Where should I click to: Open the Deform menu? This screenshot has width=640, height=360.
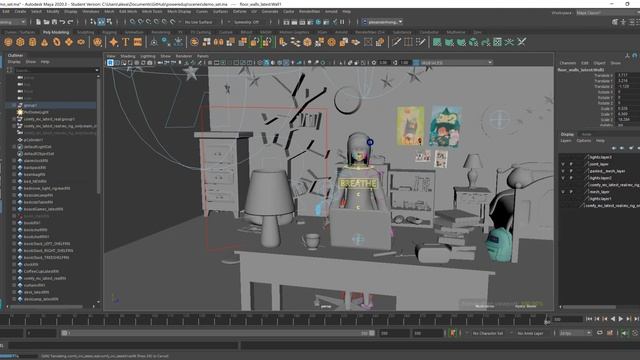click(x=240, y=11)
